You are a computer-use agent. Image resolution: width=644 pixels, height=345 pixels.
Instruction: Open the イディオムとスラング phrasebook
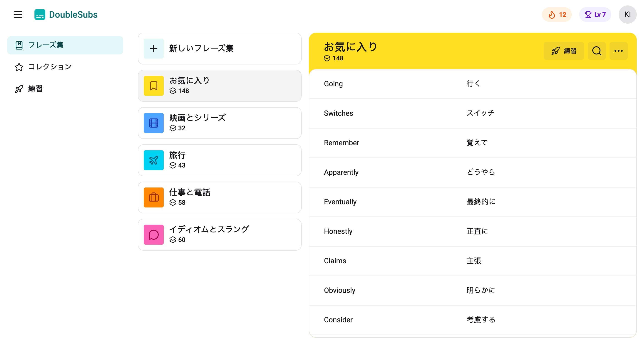220,235
